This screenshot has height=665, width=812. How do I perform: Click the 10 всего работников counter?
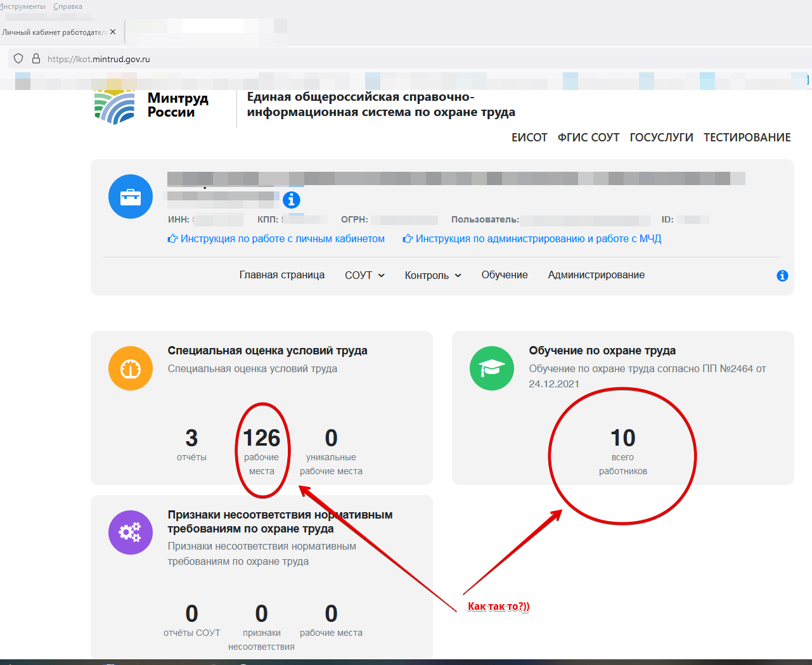tap(623, 451)
